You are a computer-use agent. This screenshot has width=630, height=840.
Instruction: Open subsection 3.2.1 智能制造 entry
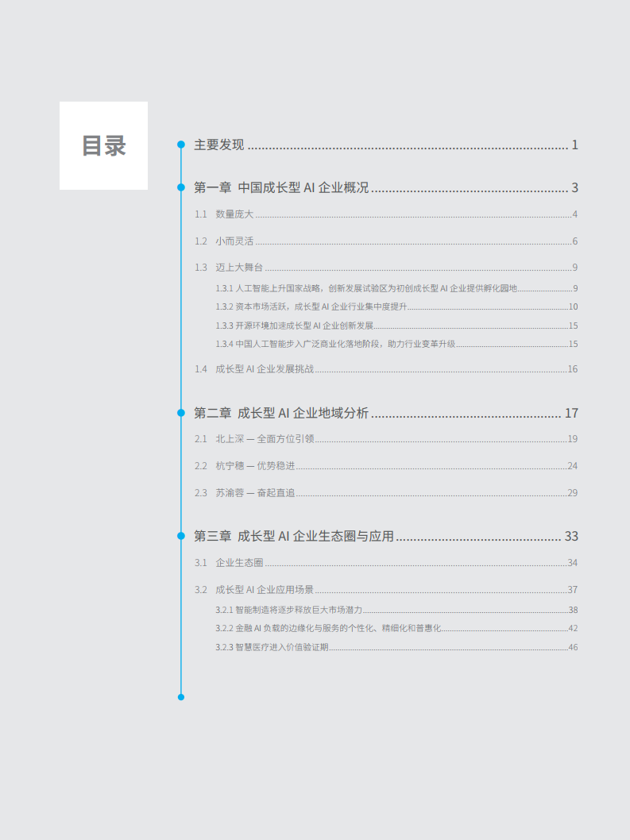pos(288,610)
